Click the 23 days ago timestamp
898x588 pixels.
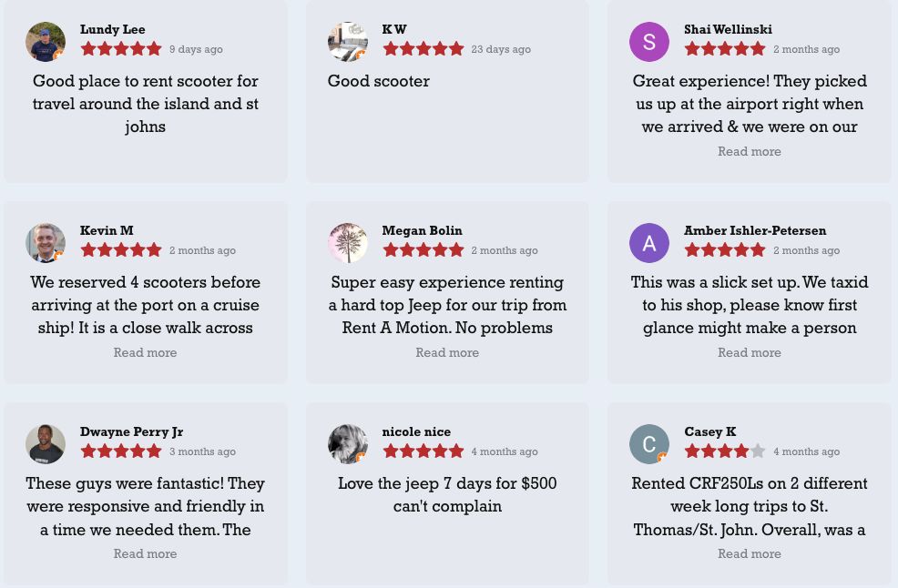[x=501, y=49]
